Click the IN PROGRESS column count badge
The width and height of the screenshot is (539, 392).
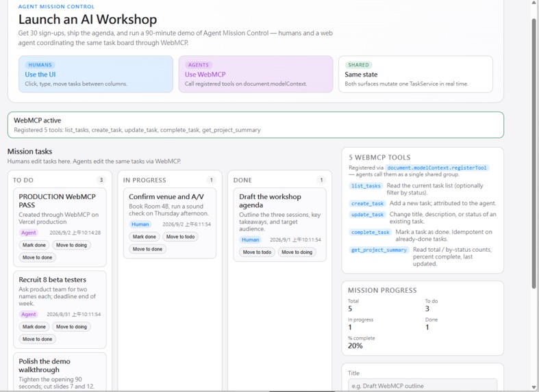tap(212, 180)
